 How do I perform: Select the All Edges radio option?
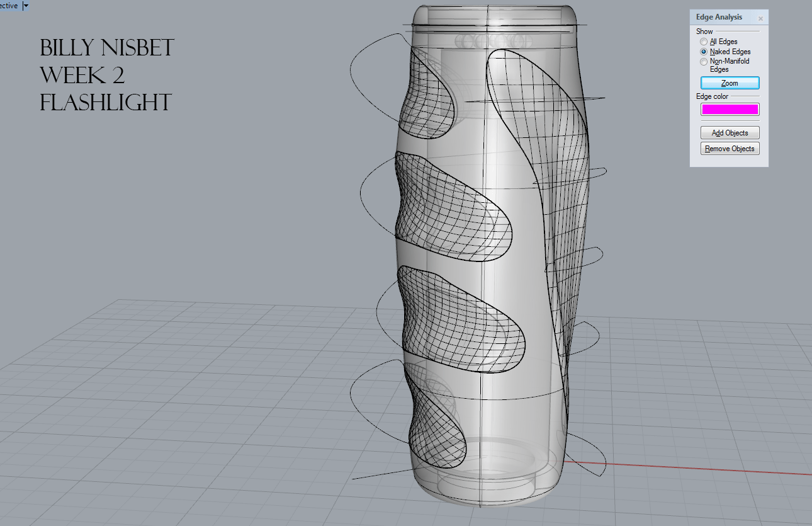click(x=704, y=42)
